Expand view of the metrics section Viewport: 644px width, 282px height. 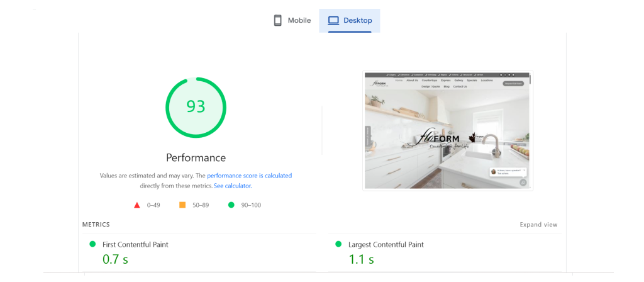click(x=538, y=225)
